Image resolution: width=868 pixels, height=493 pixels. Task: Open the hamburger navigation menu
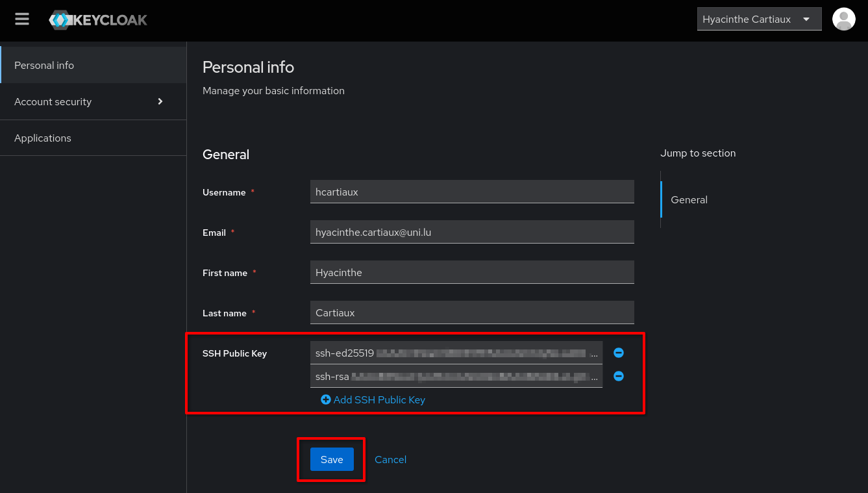[21, 19]
